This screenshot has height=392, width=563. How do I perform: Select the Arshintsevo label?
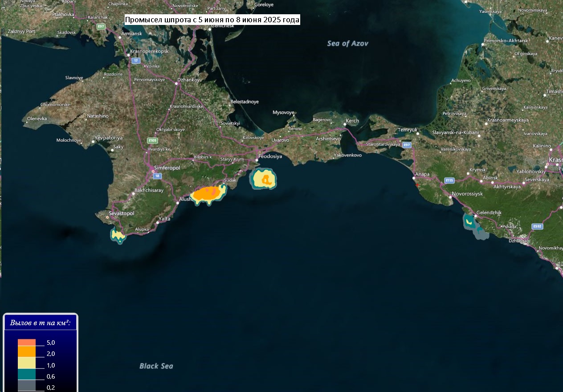328,139
